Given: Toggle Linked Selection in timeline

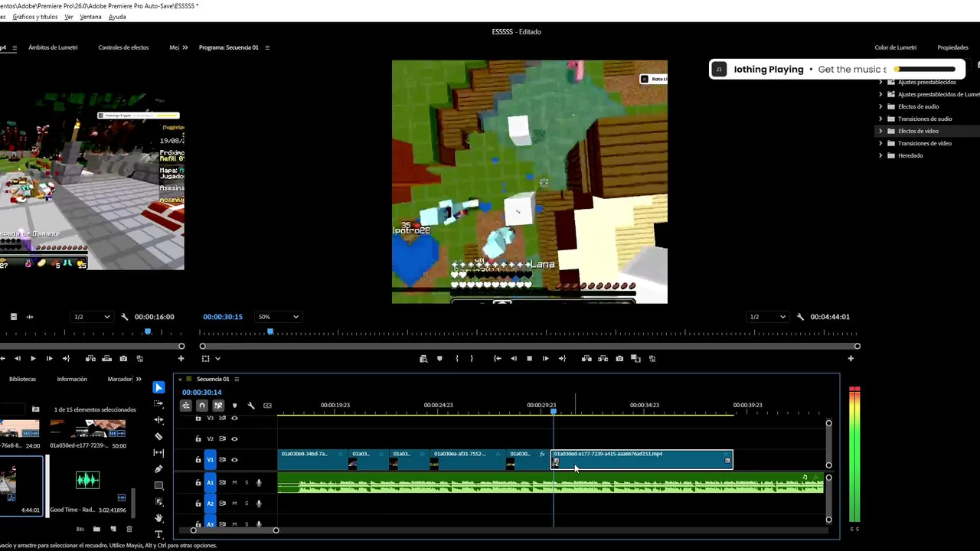Looking at the screenshot, I should 218,406.
